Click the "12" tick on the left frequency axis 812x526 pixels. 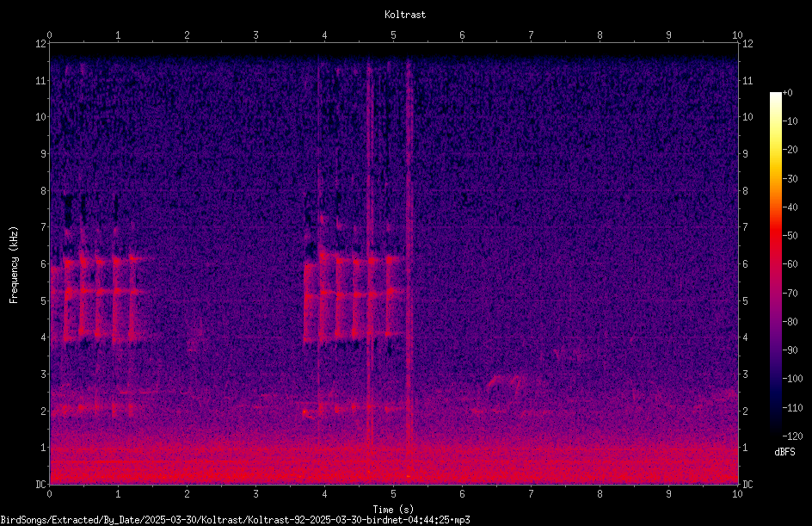[40, 44]
